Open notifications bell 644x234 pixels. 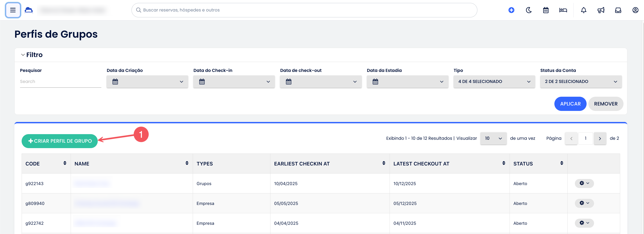pos(583,10)
